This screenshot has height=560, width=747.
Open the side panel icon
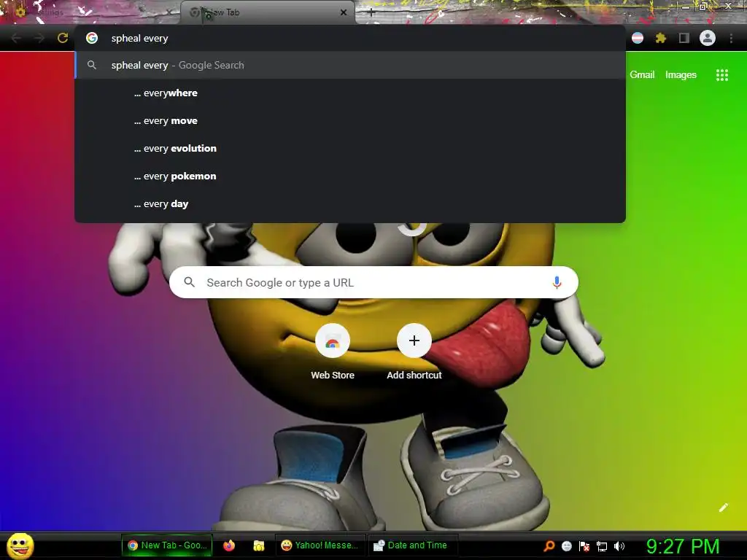[x=684, y=38]
